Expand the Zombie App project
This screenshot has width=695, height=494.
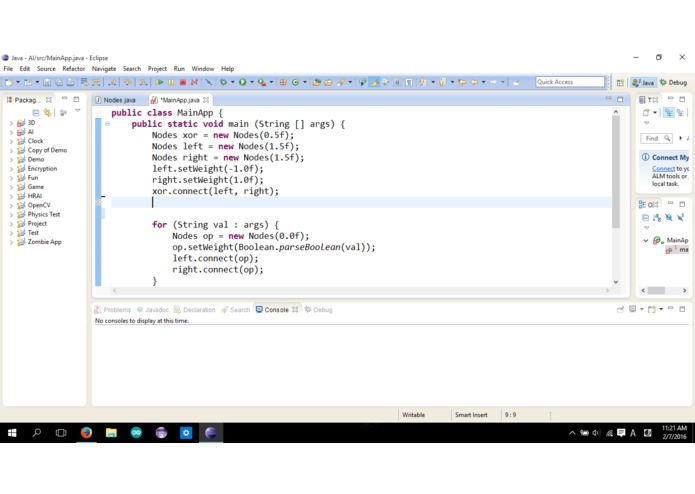click(11, 242)
